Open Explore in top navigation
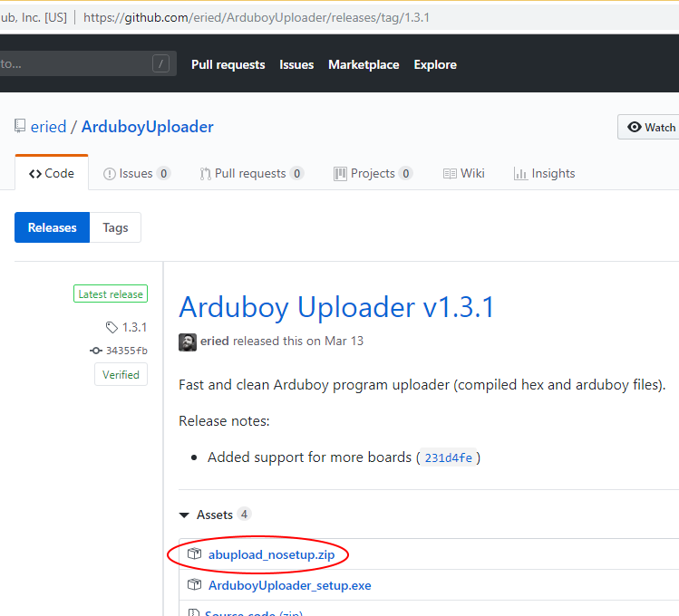 [435, 64]
